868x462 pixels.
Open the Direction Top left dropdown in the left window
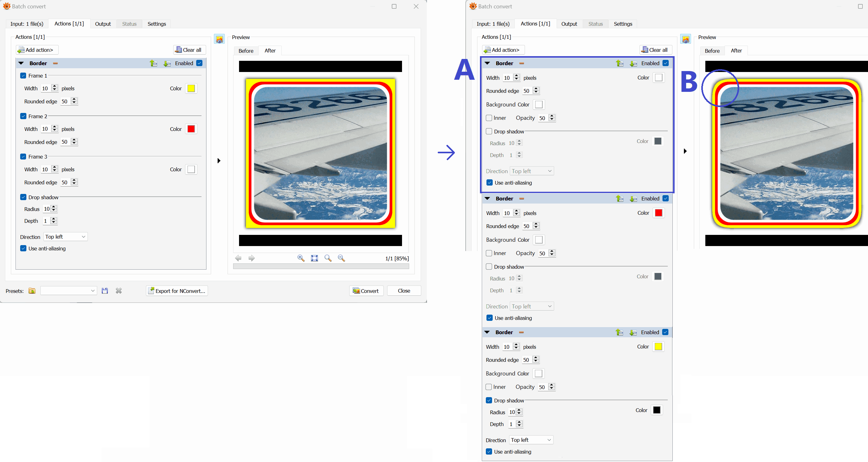(x=66, y=237)
